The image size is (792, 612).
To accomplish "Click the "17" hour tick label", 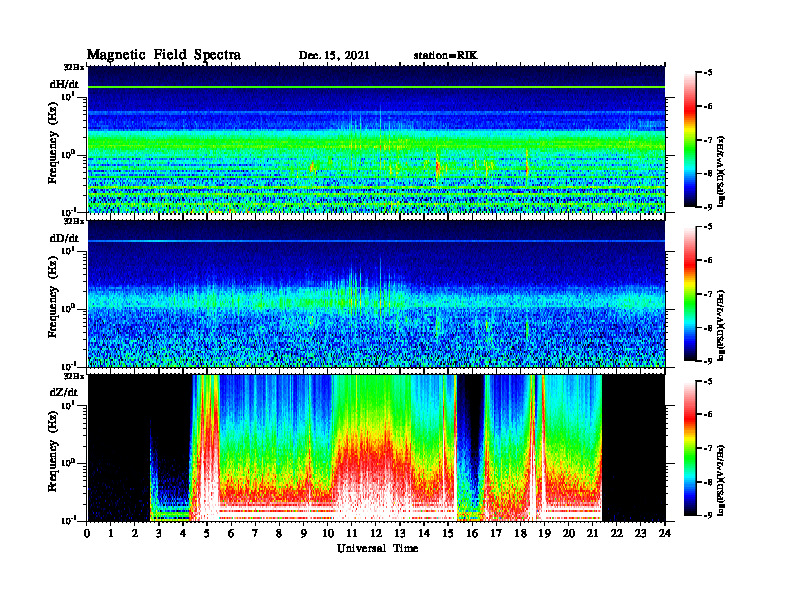I will (x=497, y=534).
